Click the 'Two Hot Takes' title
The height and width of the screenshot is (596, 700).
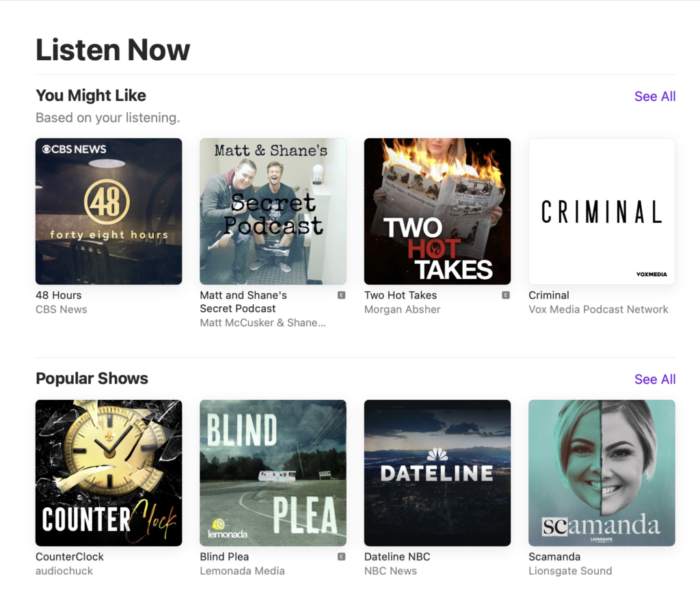point(401,295)
